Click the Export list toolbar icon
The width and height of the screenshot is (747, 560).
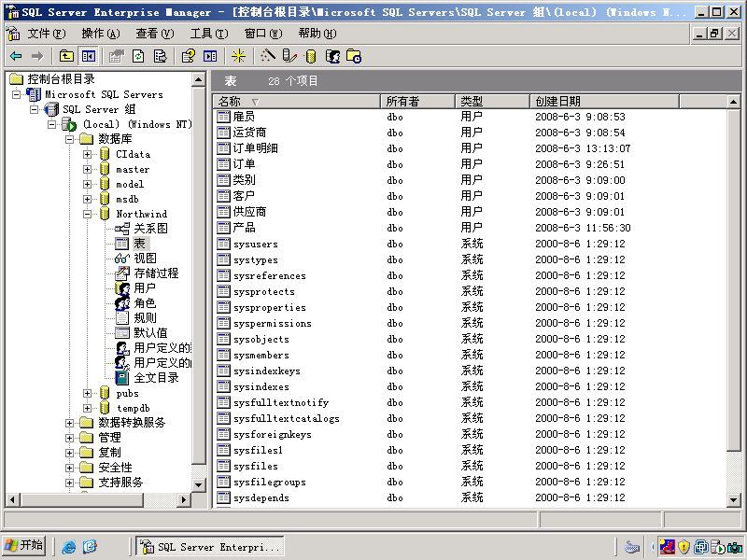160,56
